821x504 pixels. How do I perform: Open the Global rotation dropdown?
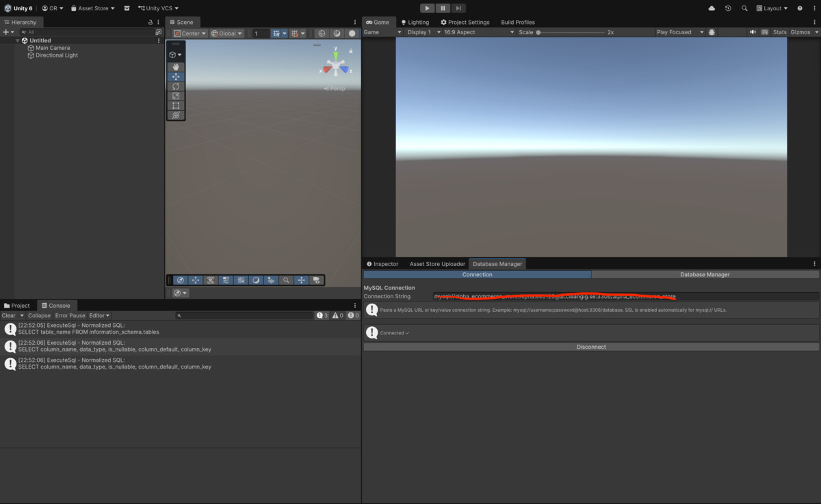pyautogui.click(x=226, y=33)
